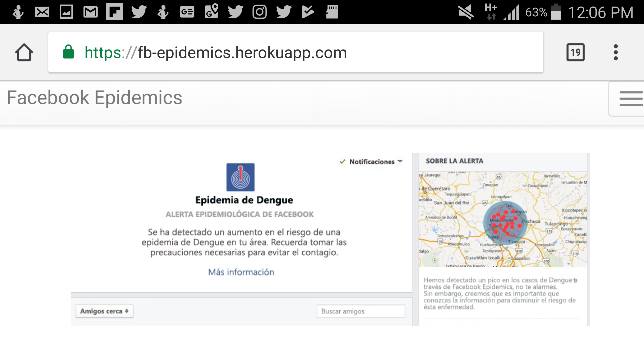Image resolution: width=644 pixels, height=362 pixels.
Task: Click the dengue outbreak map thumbnail
Action: [503, 219]
